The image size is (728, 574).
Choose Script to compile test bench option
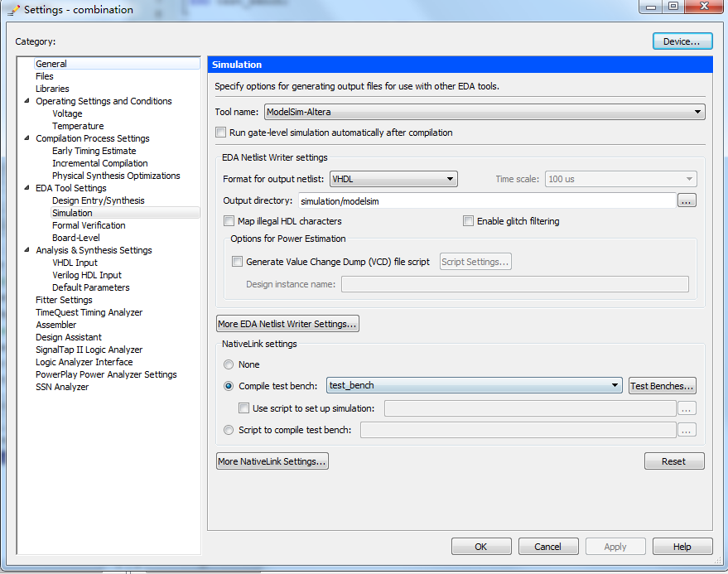tap(229, 430)
